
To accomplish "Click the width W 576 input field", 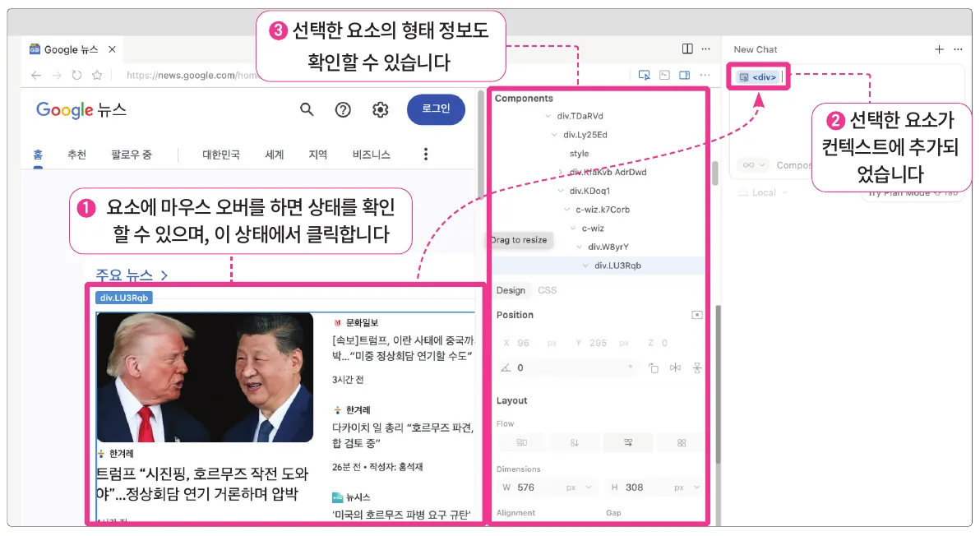I will (x=548, y=487).
